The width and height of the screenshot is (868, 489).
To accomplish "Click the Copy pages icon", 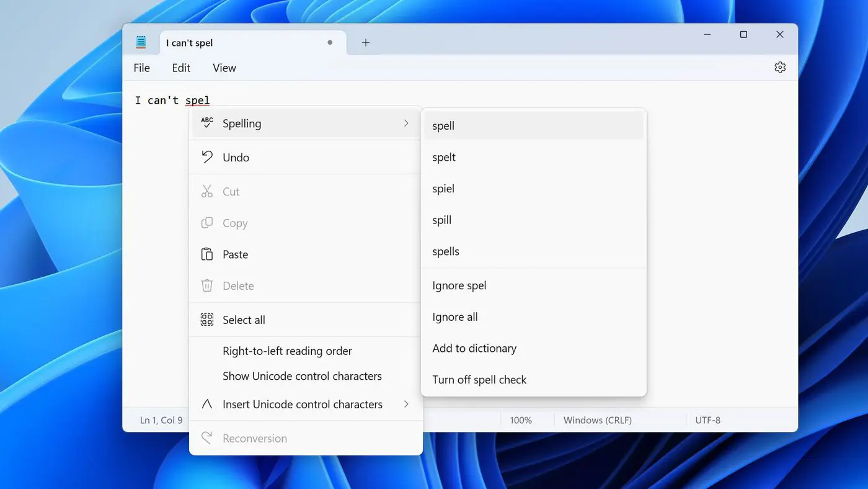I will (x=207, y=223).
